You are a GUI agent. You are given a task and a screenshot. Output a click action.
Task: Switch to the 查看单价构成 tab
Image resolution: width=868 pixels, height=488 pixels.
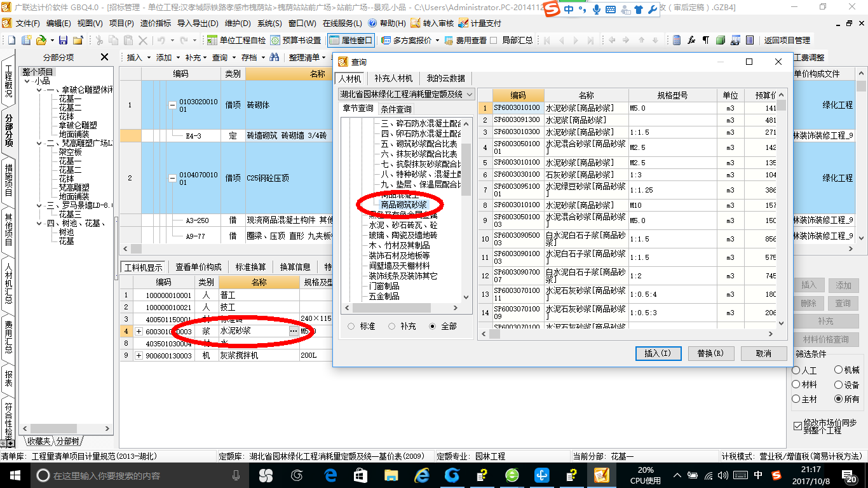coord(198,266)
